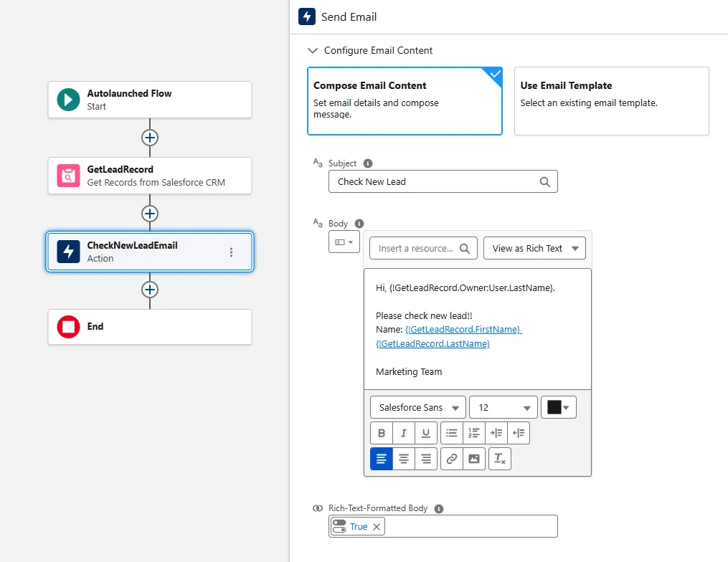The width and height of the screenshot is (728, 562).
Task: Align text right
Action: click(x=426, y=459)
